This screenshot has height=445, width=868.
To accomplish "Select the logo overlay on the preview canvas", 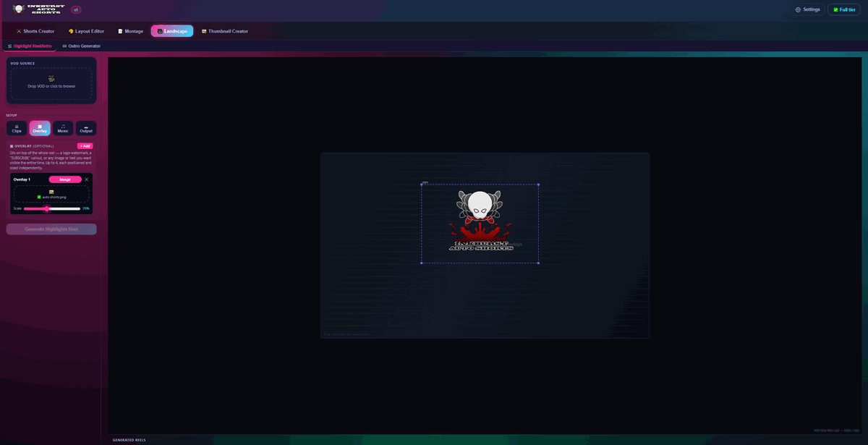I will click(480, 224).
